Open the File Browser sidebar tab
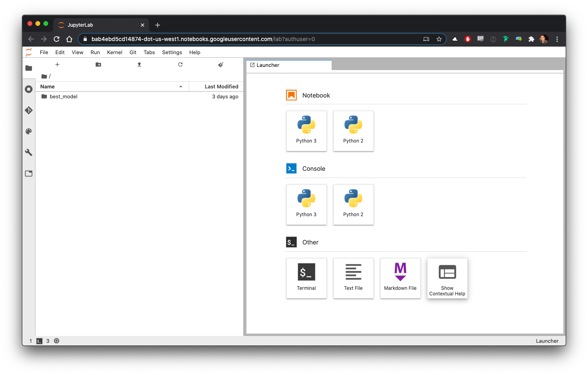588x375 pixels. click(29, 68)
